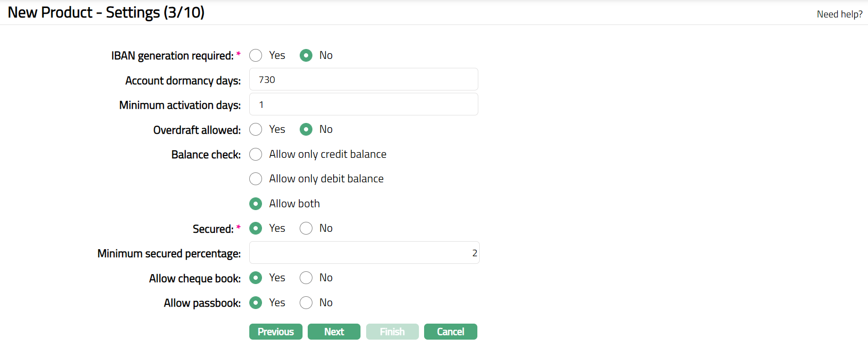Enable Overdraft allowed with Yes option

pos(256,130)
